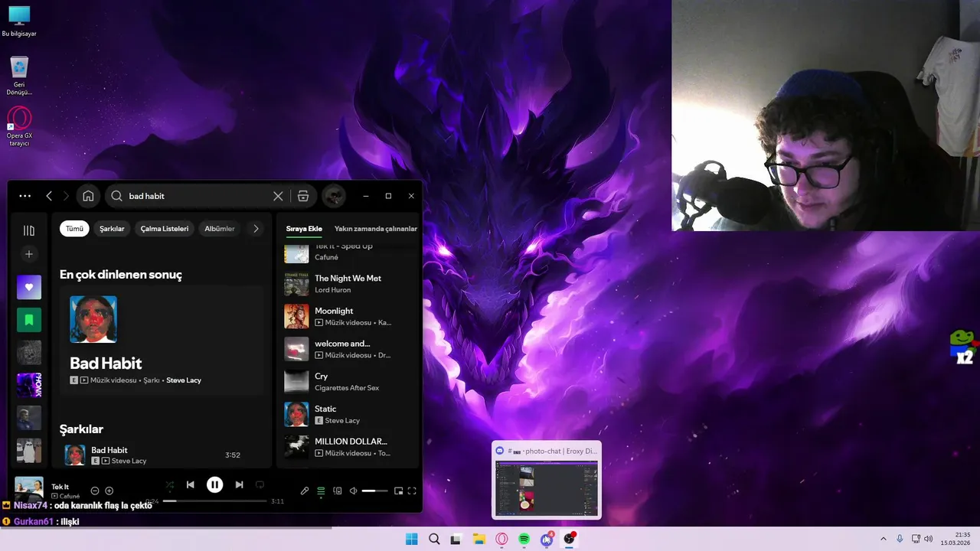Play Bad Habit in the Şarkılar list
The height and width of the screenshot is (551, 980).
(162, 455)
